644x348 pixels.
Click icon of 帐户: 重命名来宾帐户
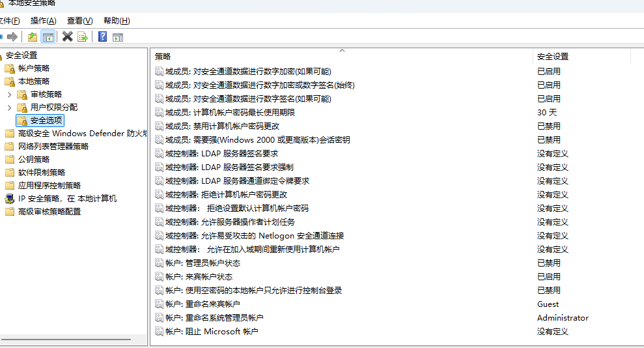[159, 304]
